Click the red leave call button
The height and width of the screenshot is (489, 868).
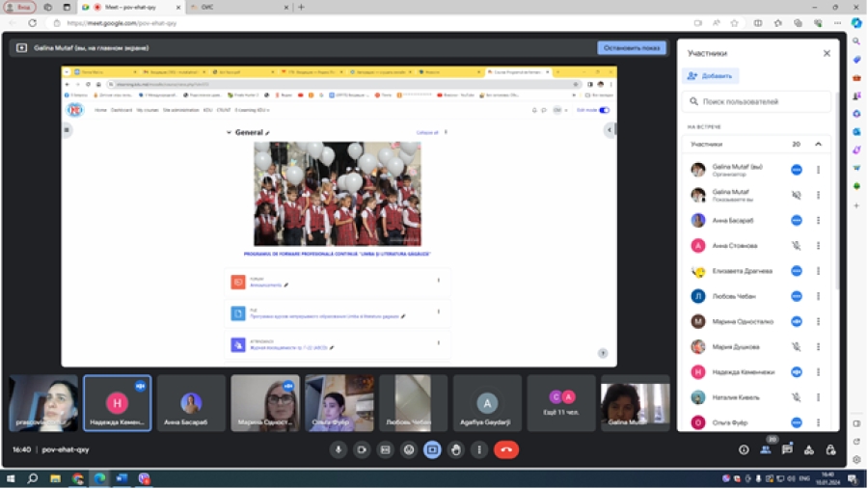pos(505,449)
